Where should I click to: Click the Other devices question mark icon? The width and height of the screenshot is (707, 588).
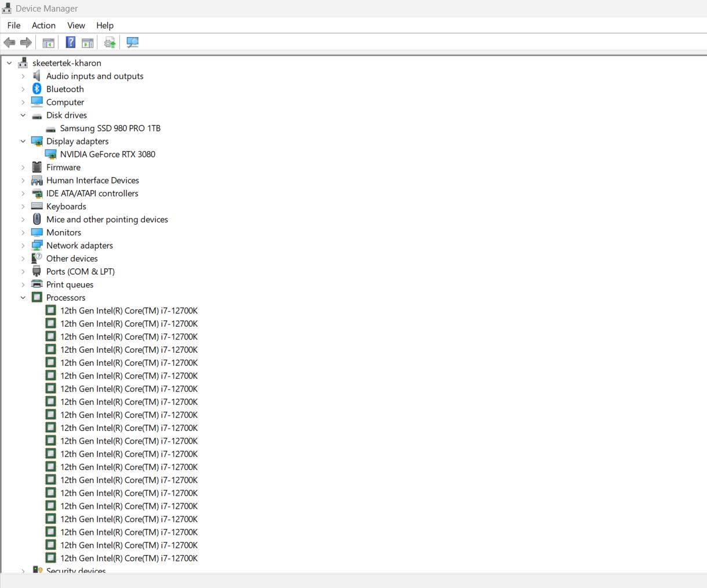click(37, 258)
